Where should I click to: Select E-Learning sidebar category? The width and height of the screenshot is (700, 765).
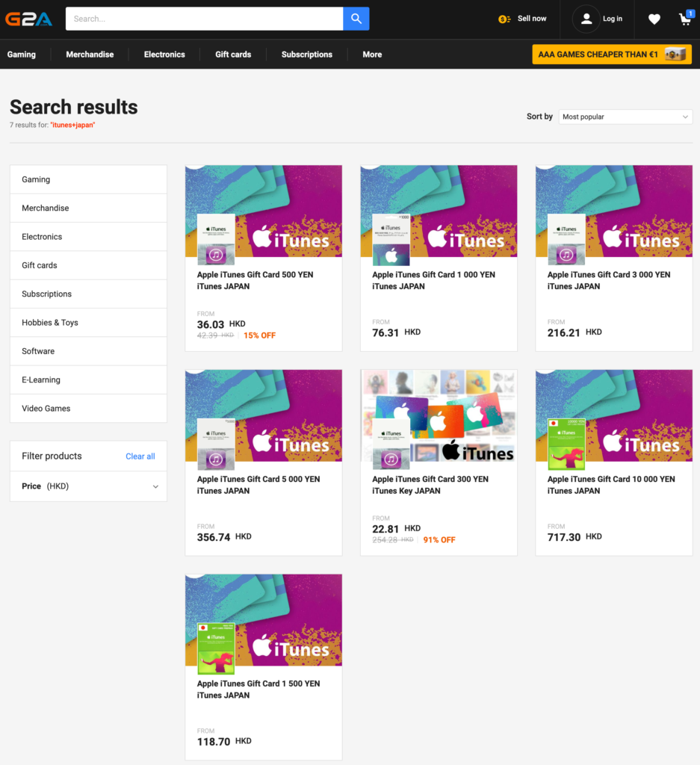pyautogui.click(x=88, y=380)
